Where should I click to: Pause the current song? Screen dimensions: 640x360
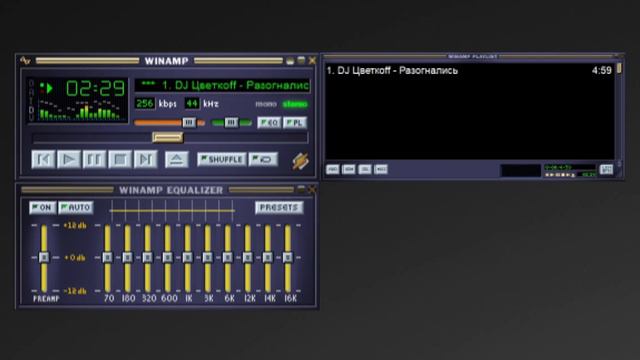click(94, 159)
